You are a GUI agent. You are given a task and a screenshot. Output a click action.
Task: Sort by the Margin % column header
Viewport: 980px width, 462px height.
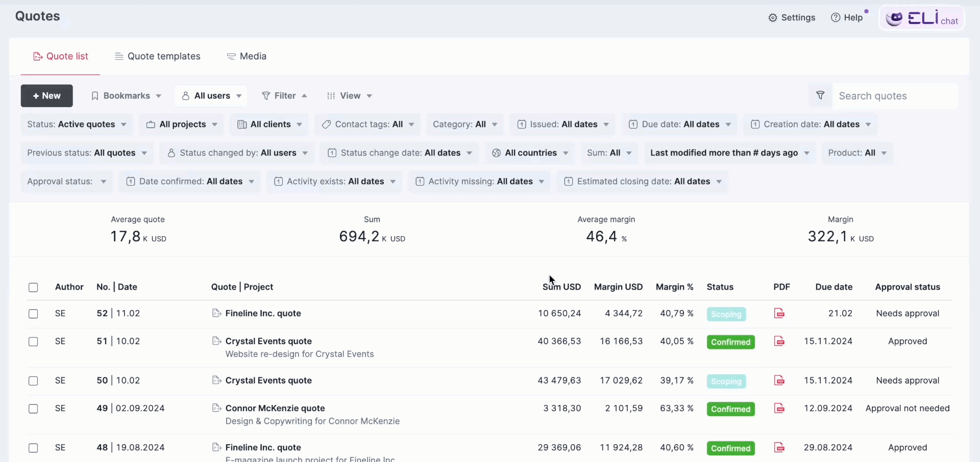click(x=674, y=287)
